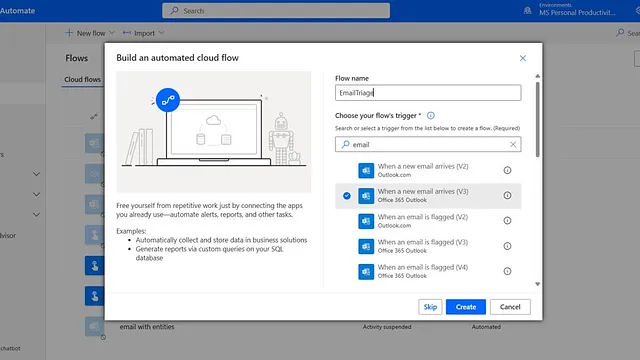Image resolution: width=640 pixels, height=360 pixels.
Task: Expand the first collapsed sidebar section chevron
Action: pyautogui.click(x=36, y=174)
